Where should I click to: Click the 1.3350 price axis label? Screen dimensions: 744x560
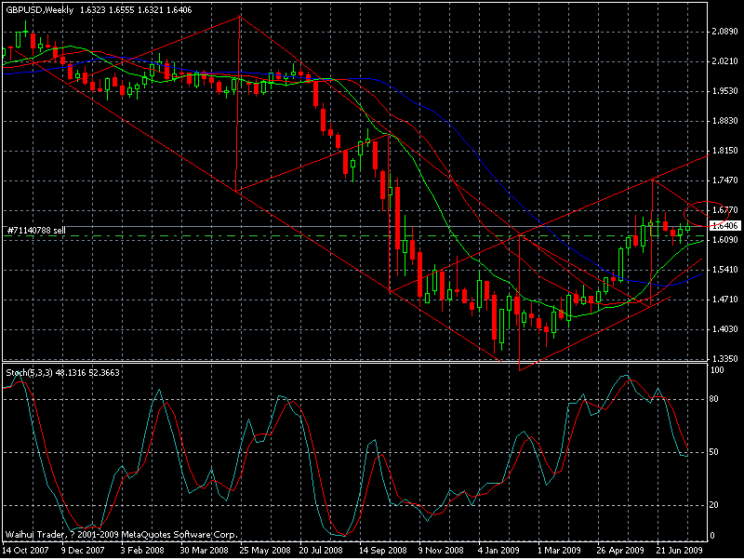pos(725,359)
